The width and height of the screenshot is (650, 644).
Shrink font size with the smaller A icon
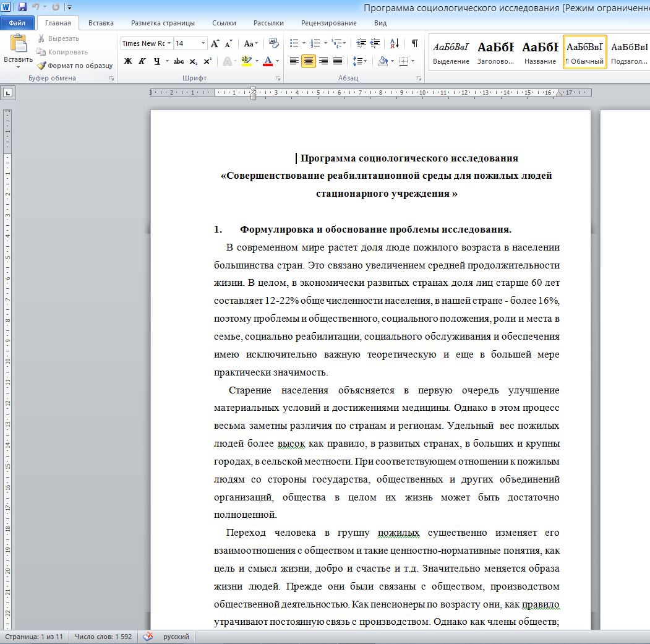point(228,43)
